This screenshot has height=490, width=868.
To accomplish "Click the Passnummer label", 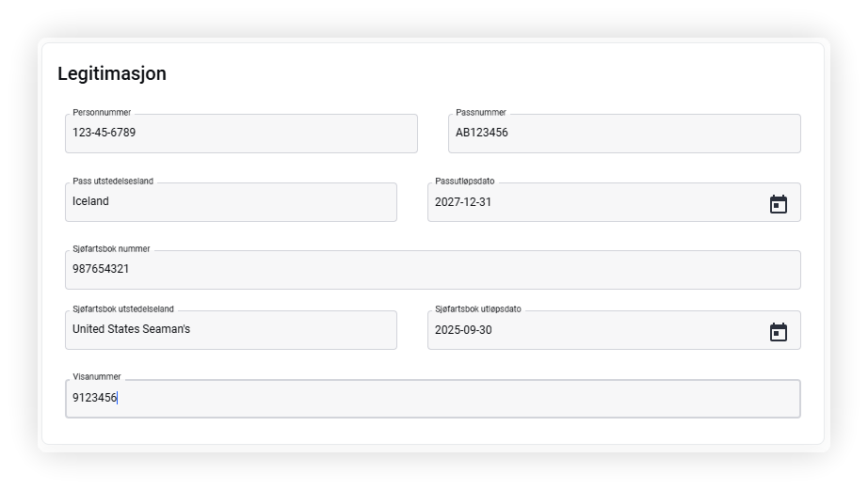I will (481, 112).
